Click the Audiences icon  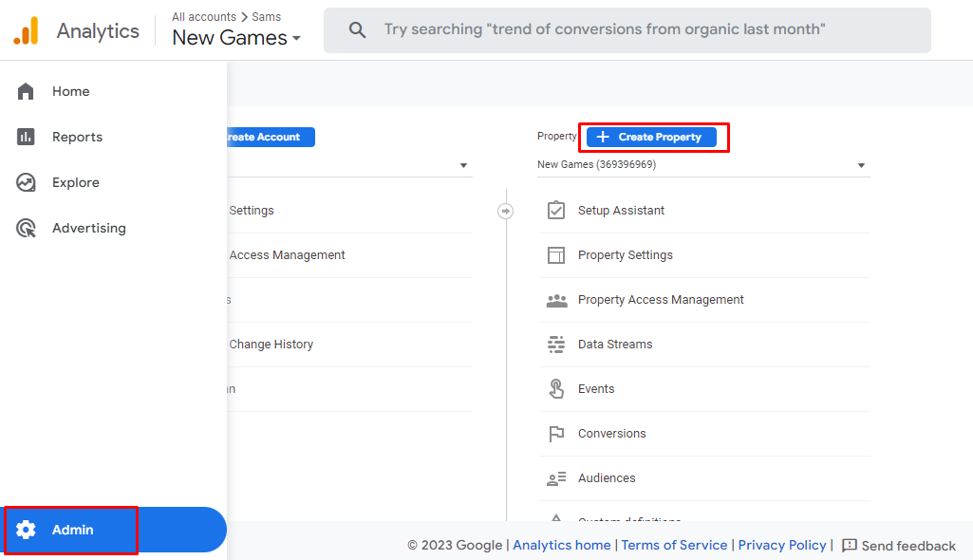coord(556,478)
